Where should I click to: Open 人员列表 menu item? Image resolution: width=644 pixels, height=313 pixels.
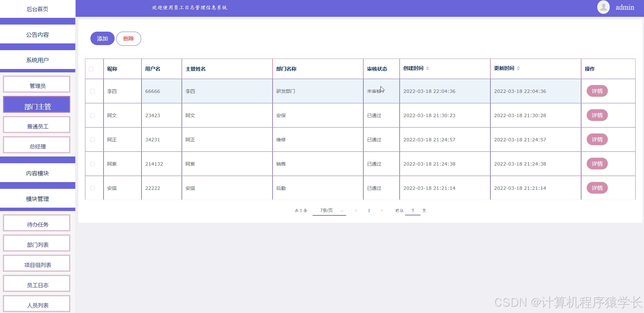[37, 304]
